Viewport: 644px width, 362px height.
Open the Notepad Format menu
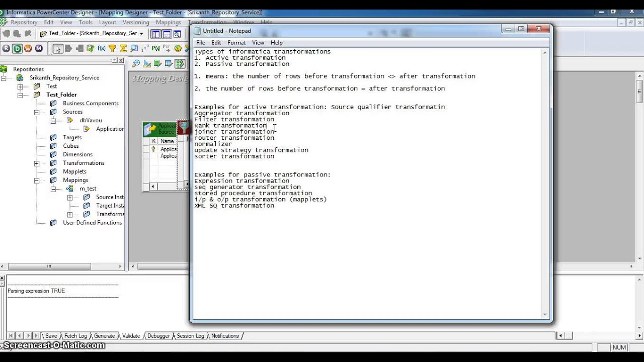click(x=236, y=43)
